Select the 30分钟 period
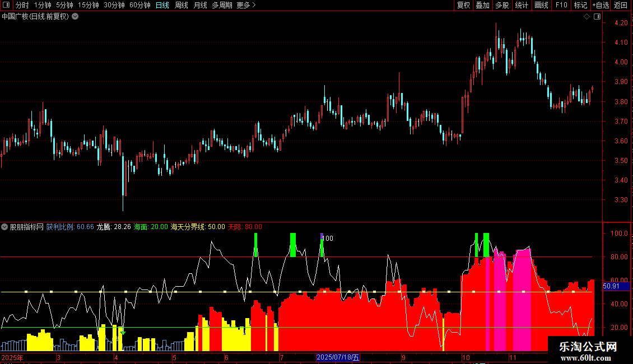The image size is (633, 364). coord(114,5)
